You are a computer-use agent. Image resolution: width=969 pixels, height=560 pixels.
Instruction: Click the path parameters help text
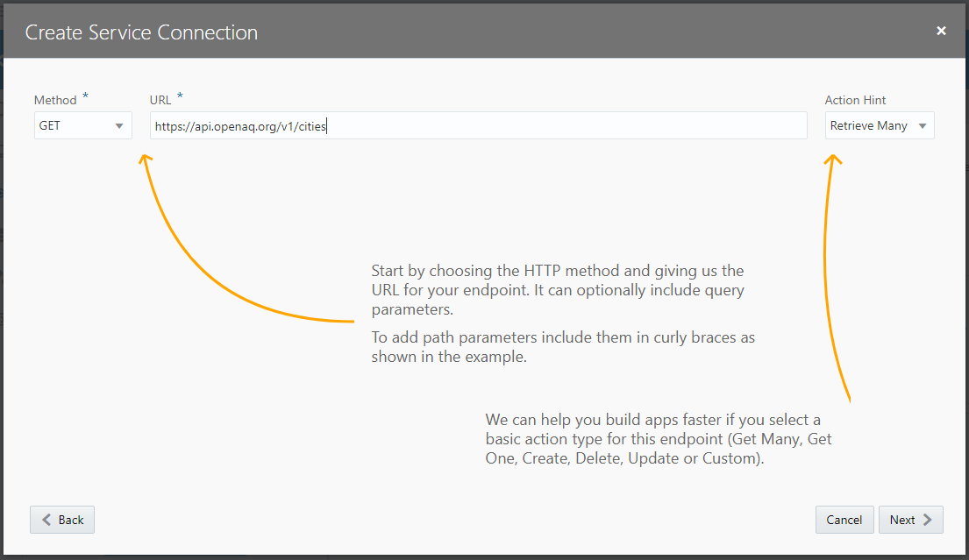click(562, 347)
